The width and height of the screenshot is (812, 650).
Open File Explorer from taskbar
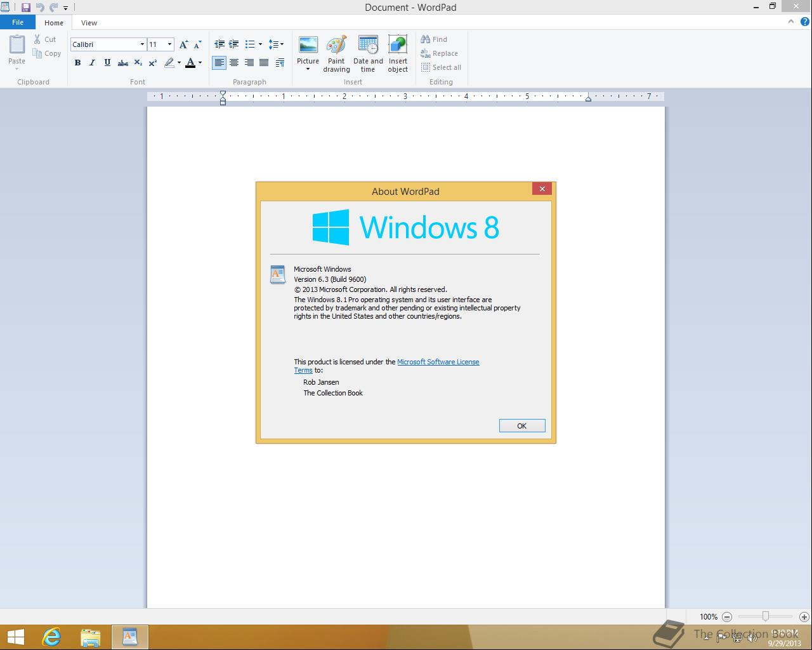tap(91, 637)
